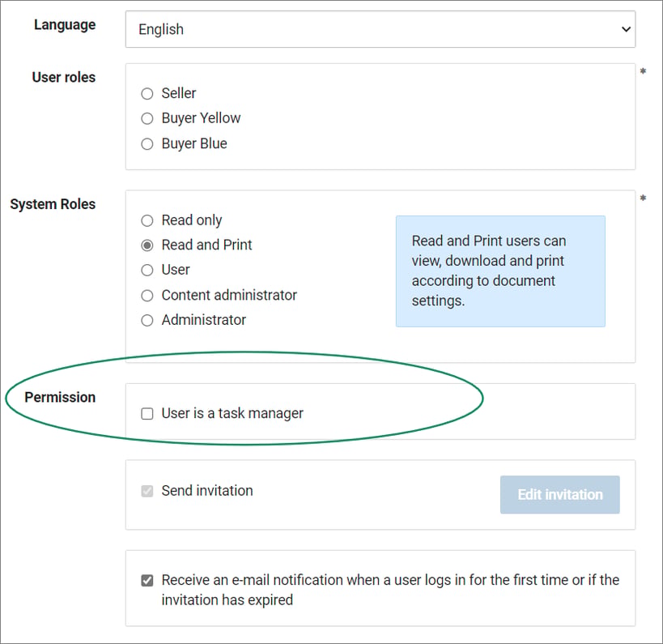Select the Read only system role
663x644 pixels.
pos(147,220)
